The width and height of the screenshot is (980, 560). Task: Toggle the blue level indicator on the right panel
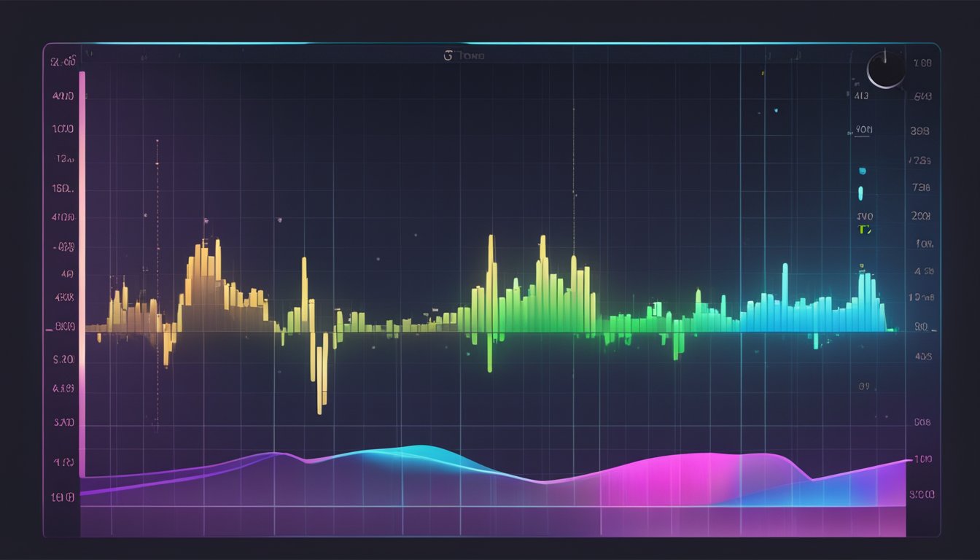point(860,192)
